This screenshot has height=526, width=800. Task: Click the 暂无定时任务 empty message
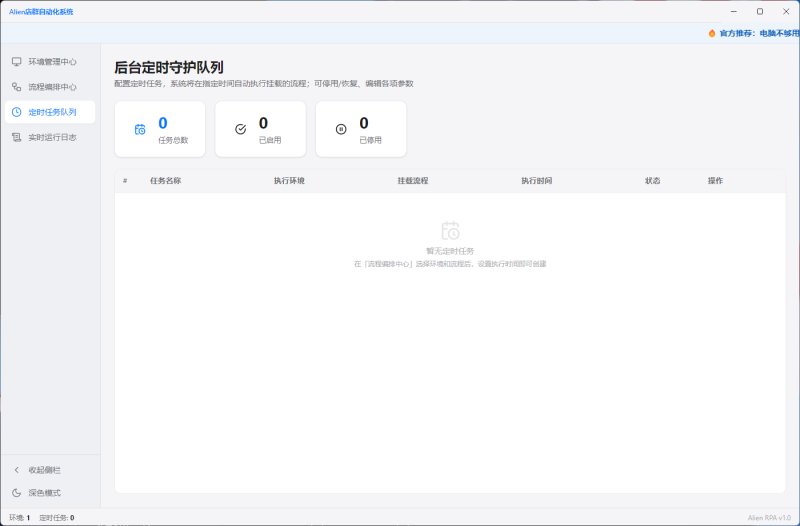[x=450, y=251]
